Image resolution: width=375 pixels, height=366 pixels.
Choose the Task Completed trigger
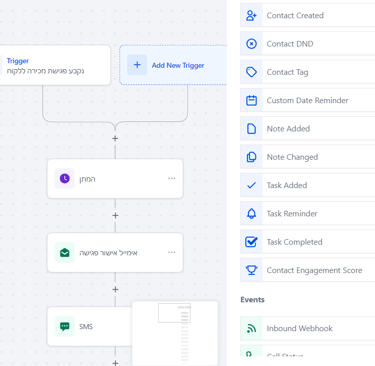[307, 242]
